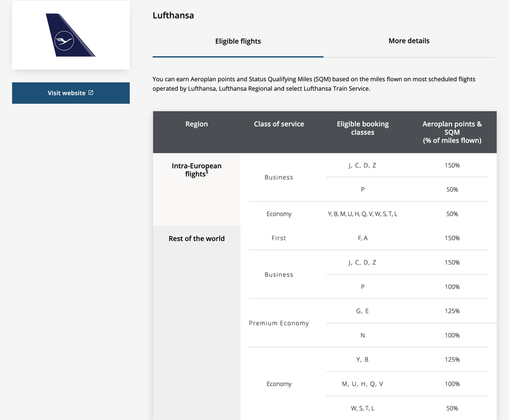Viewport: 509px width, 420px height.
Task: Click the Class of service column header
Action: [279, 124]
